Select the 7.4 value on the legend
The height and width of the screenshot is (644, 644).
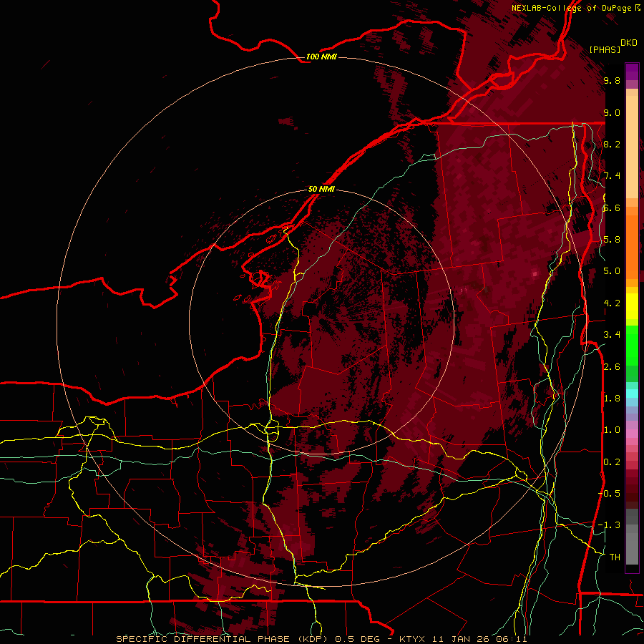click(x=612, y=176)
